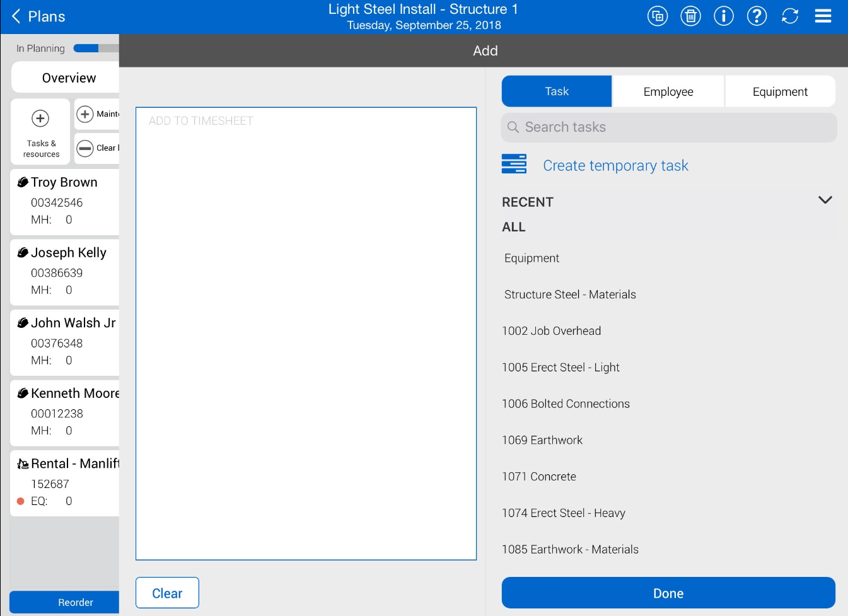
Task: Click the trash delete icon
Action: pos(690,16)
